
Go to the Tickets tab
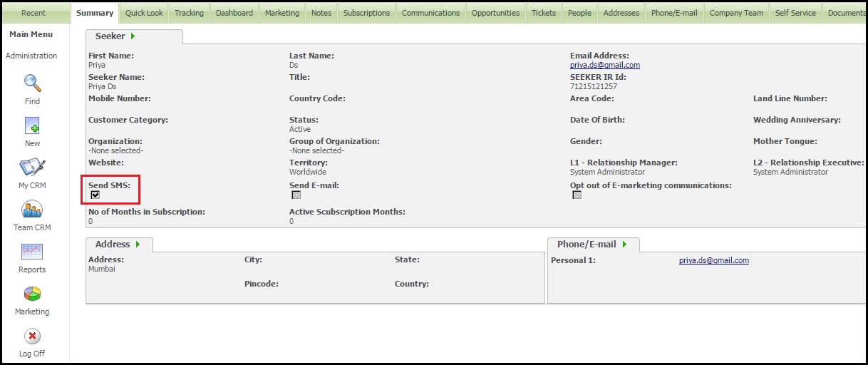[544, 13]
